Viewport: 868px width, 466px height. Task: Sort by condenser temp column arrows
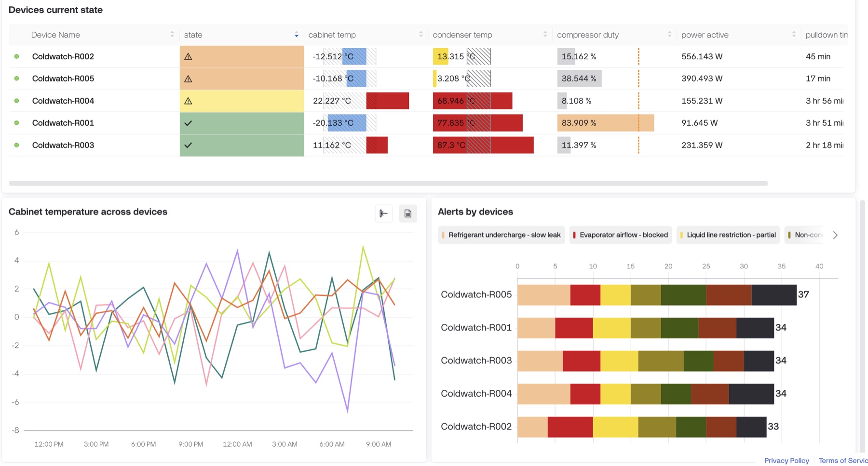(545, 35)
